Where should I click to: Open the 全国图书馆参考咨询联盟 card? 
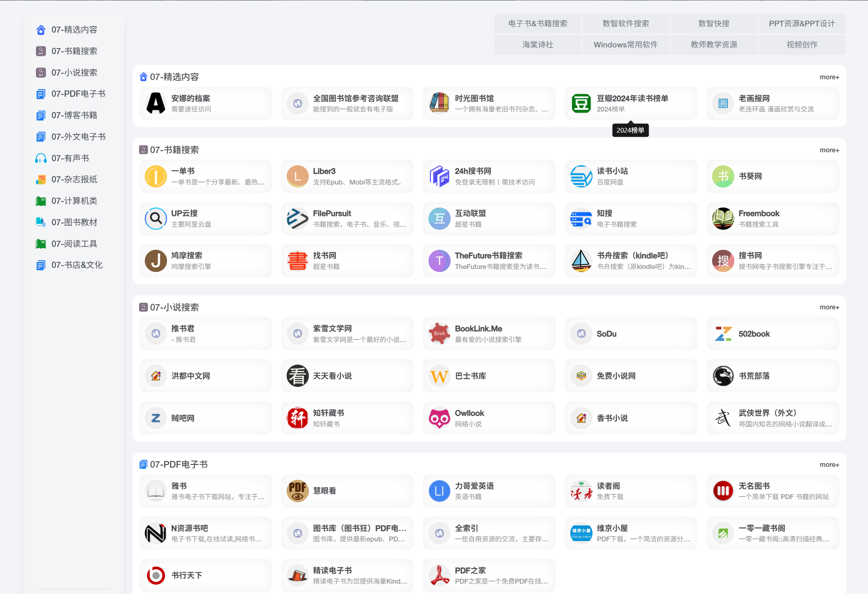pos(347,103)
